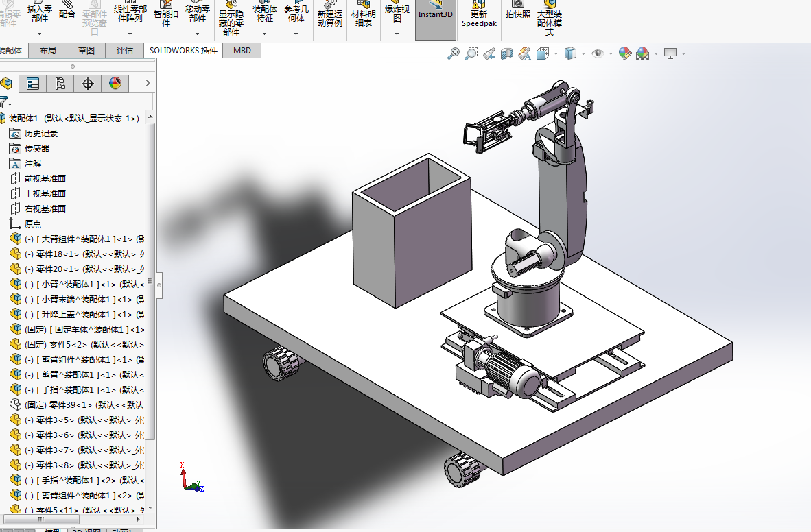The height and width of the screenshot is (532, 811).
Task: Click the Zoom to Fit icon
Action: [454, 53]
